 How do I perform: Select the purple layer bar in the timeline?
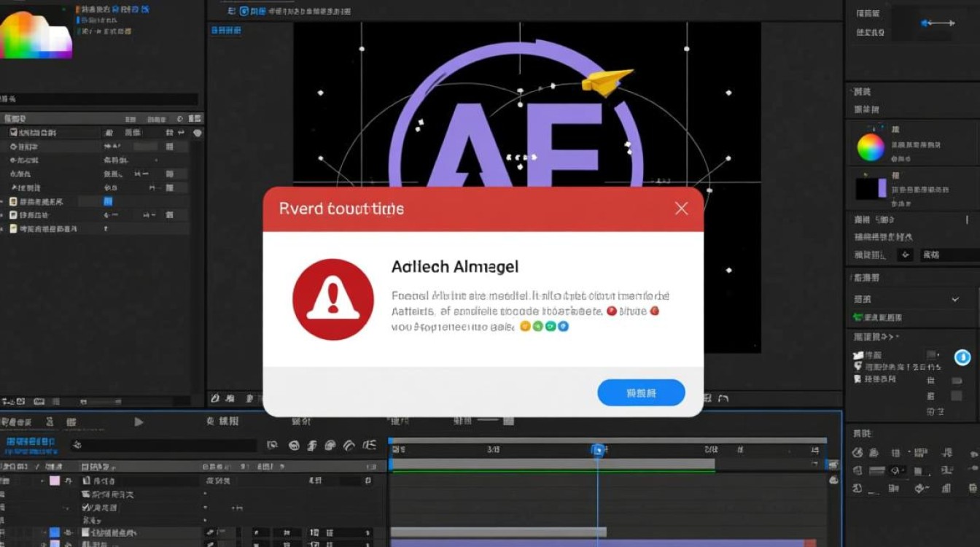pyautogui.click(x=597, y=543)
